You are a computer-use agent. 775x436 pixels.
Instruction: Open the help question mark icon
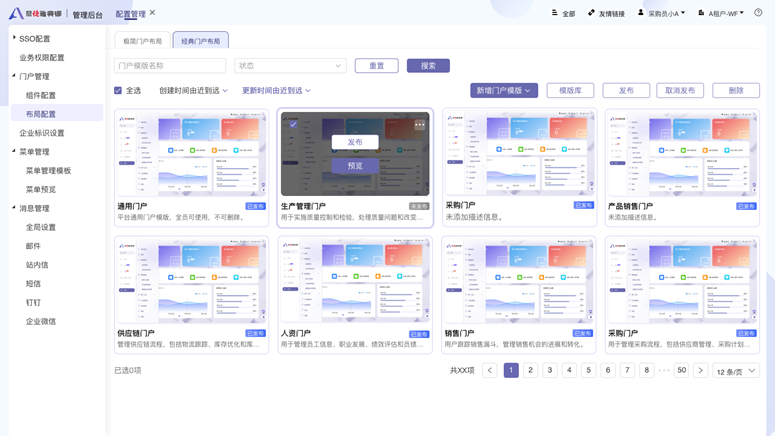point(758,13)
